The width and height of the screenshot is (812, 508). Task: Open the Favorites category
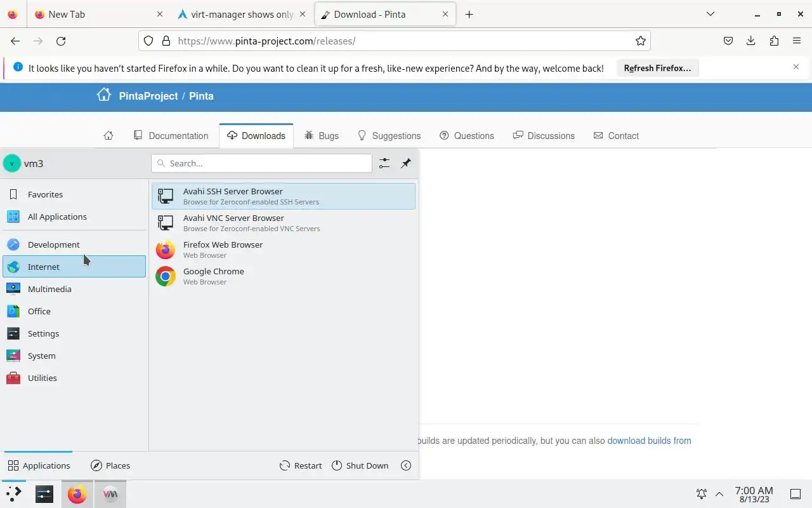coord(74,194)
